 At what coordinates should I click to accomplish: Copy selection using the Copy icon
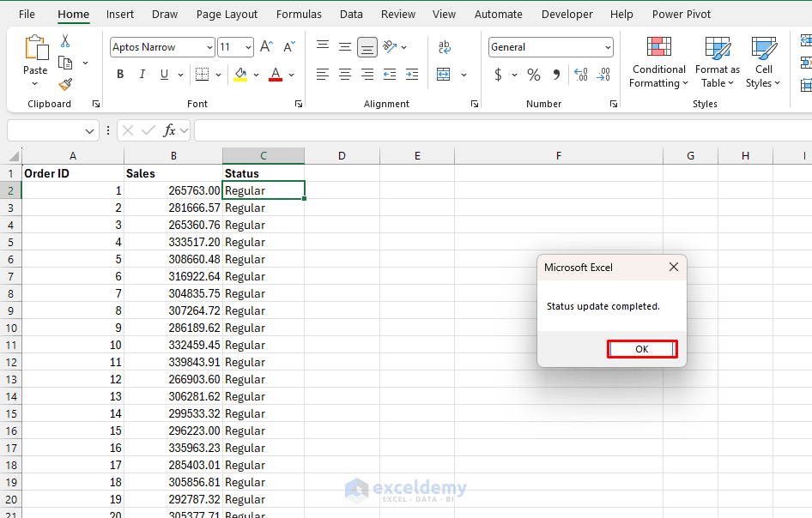(65, 63)
